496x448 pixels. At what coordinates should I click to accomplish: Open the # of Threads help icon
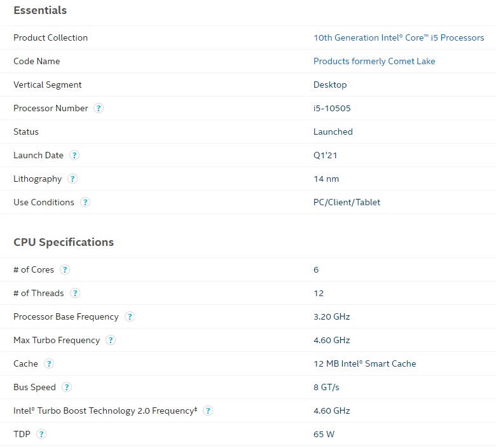[x=75, y=293]
